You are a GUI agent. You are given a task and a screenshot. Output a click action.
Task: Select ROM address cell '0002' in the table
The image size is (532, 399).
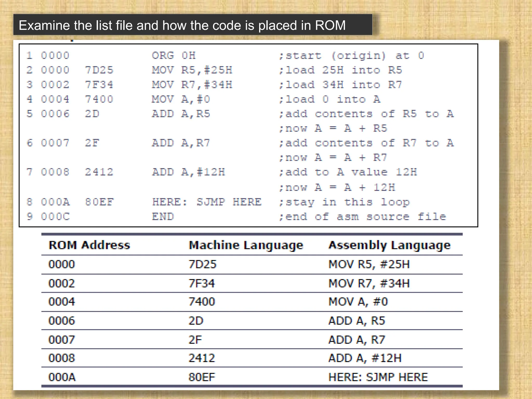[x=62, y=283]
